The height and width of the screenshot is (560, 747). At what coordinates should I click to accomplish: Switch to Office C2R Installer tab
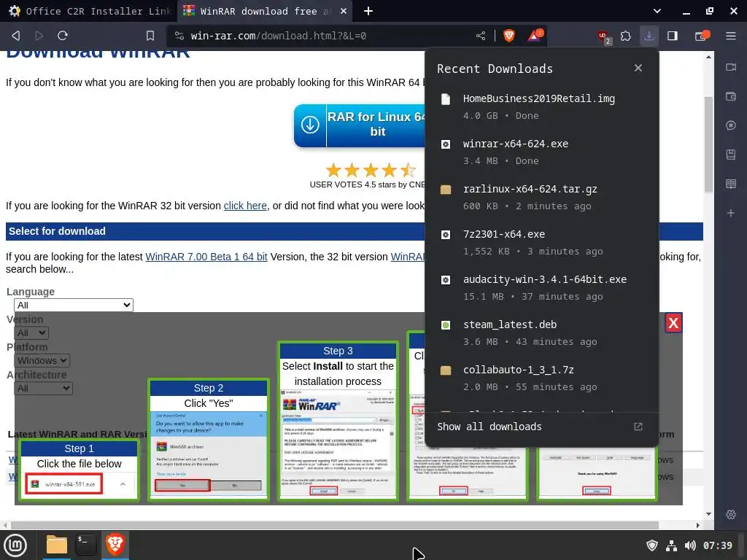(x=88, y=11)
